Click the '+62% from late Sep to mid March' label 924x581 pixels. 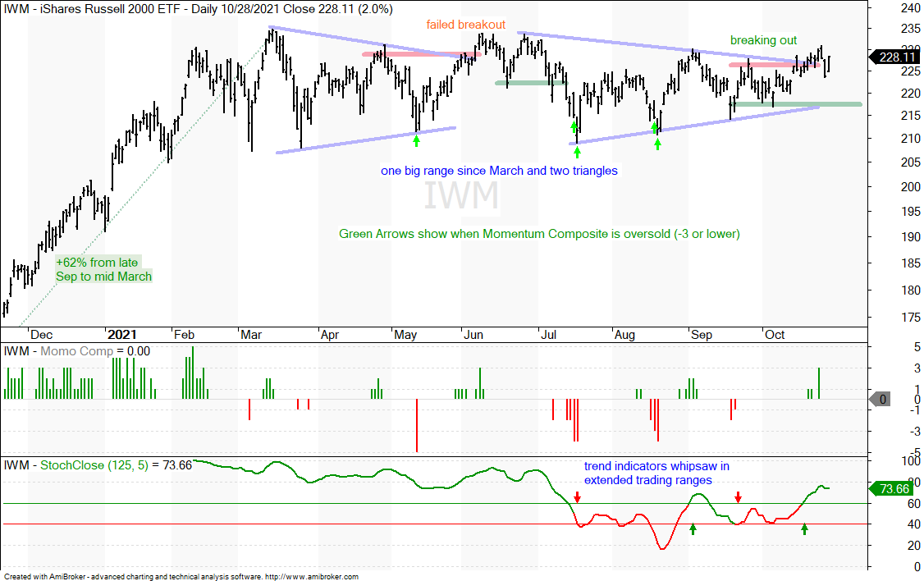point(103,269)
